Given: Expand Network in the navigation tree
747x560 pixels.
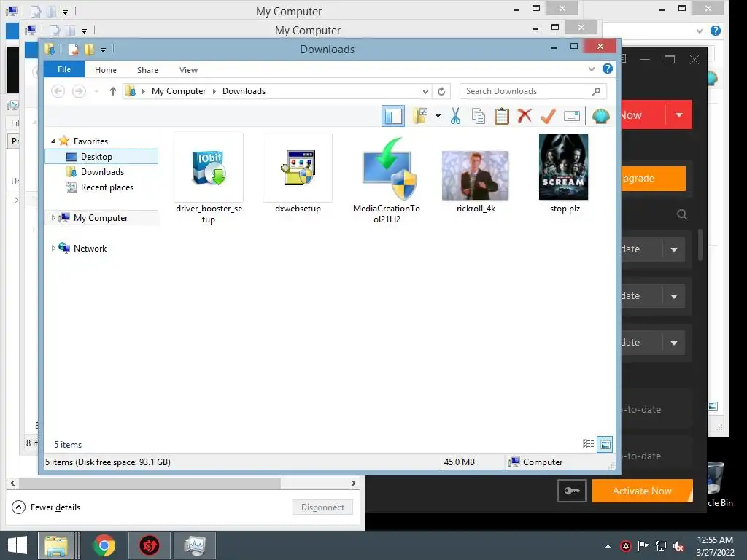Looking at the screenshot, I should coord(53,248).
